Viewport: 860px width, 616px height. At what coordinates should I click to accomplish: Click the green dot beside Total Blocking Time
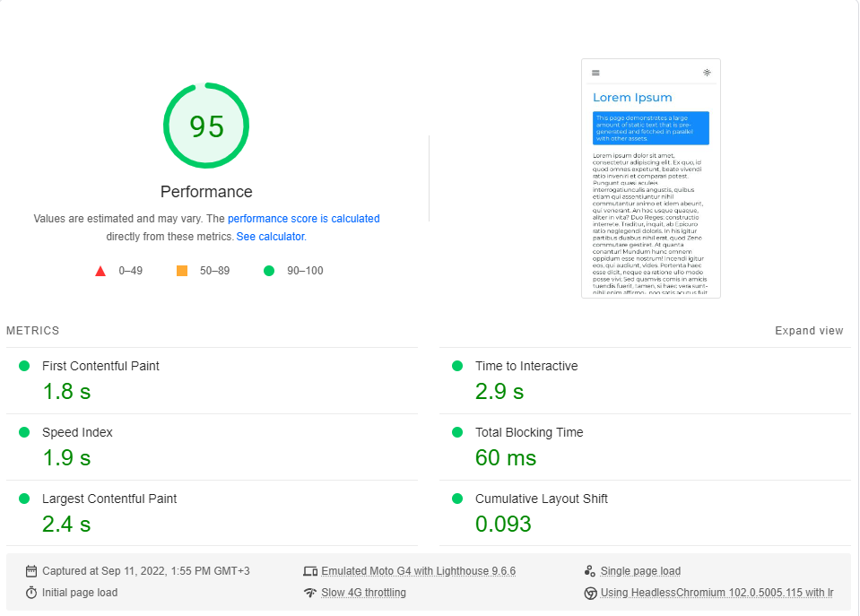pos(456,432)
